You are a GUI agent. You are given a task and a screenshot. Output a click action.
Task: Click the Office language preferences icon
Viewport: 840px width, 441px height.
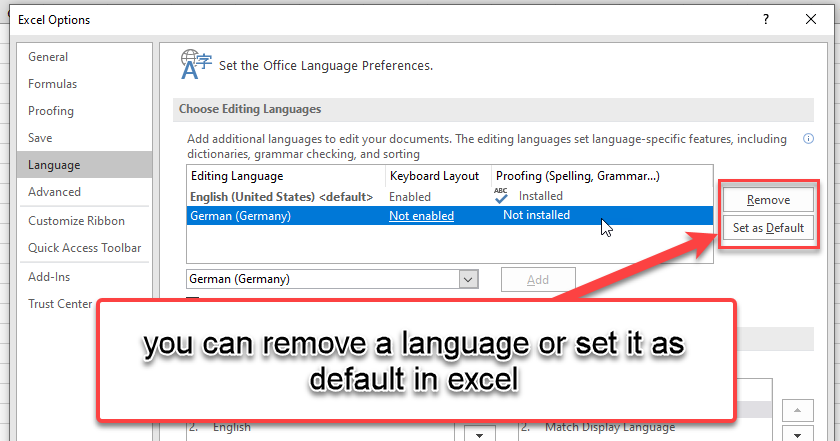tap(196, 65)
